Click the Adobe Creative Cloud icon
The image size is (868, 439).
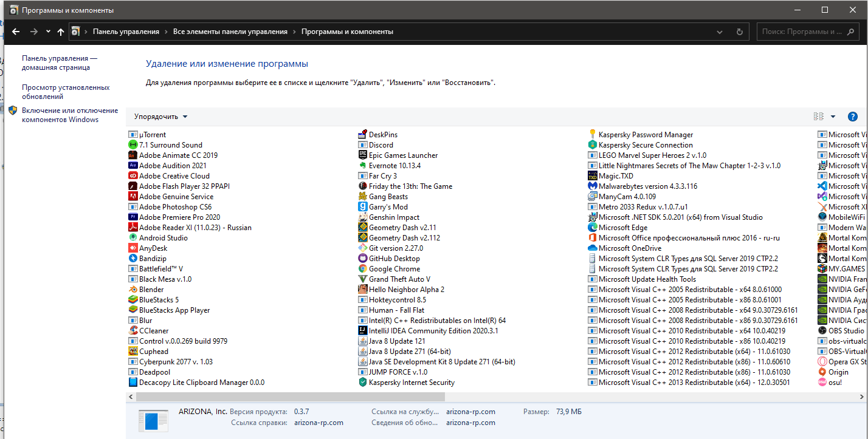coord(133,176)
